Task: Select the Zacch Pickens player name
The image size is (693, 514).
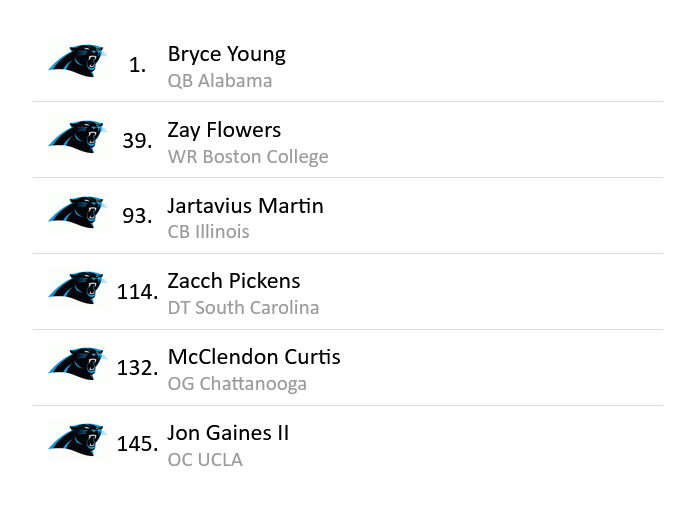Action: (234, 281)
